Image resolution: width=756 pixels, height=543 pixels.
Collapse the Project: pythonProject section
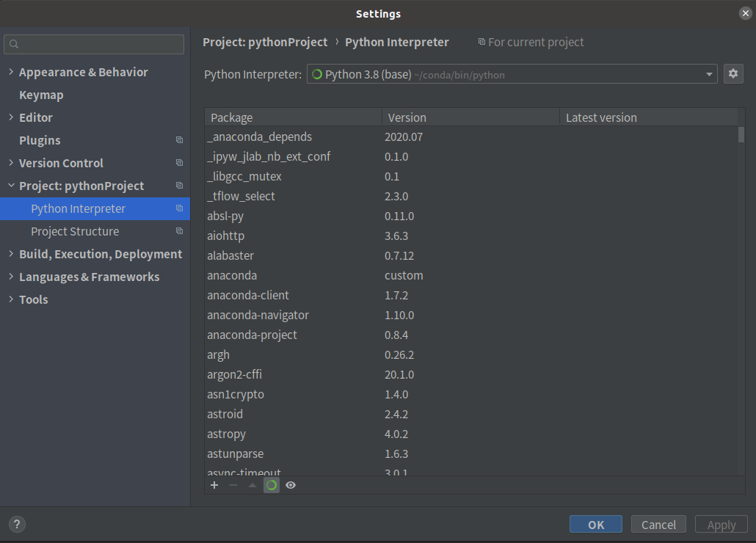click(x=11, y=186)
